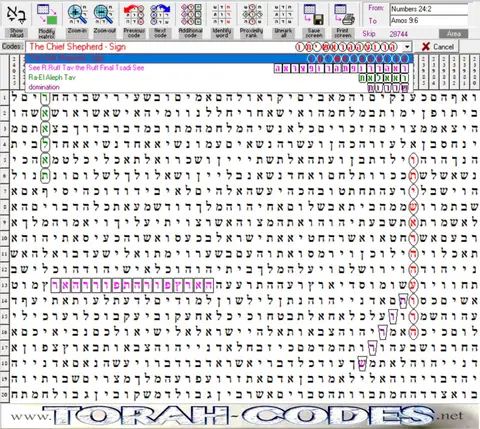Choose the magenta entry 'See R.Rult Tav the Rult Final Tsadi See'

[x=219, y=68]
